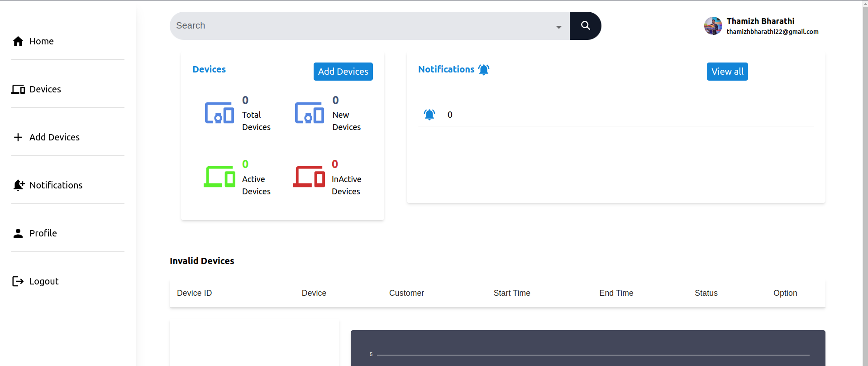Click the red InActive Devices icon
The width and height of the screenshot is (868, 366).
309,177
